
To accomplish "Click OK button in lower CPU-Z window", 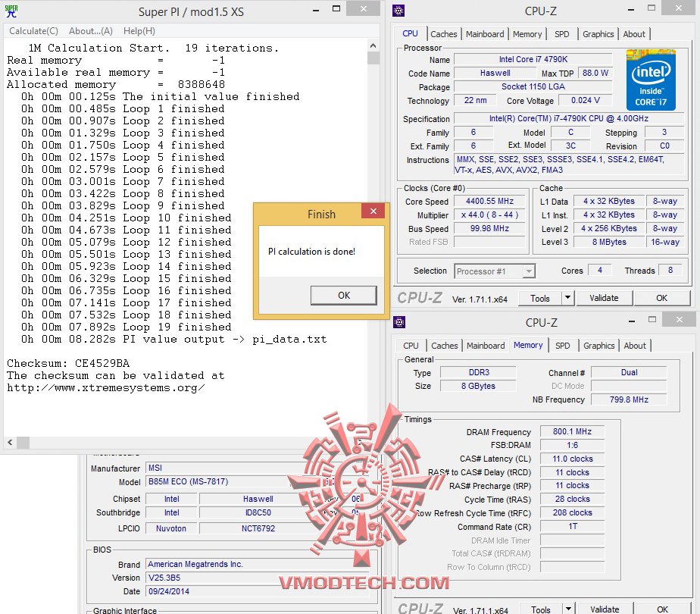I will [x=662, y=609].
